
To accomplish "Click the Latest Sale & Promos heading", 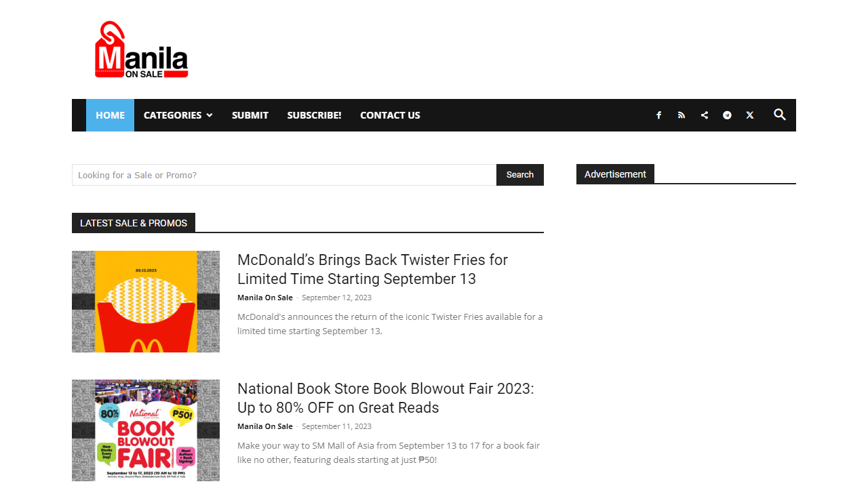I will click(134, 223).
